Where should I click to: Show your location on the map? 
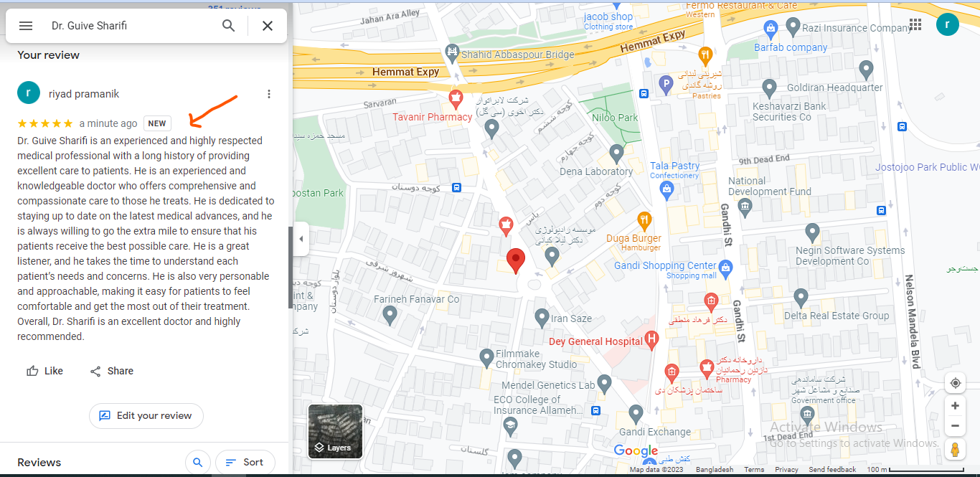(955, 383)
